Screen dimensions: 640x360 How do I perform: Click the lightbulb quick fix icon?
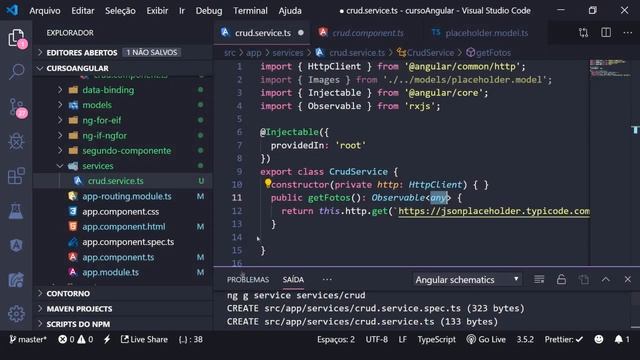coord(267,183)
